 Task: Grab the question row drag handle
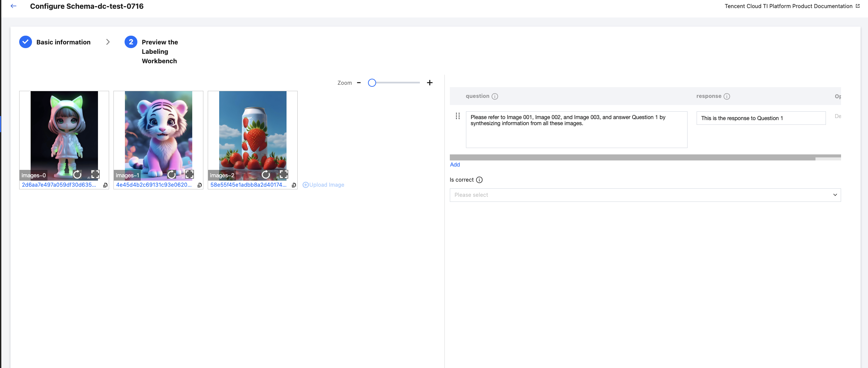point(458,116)
